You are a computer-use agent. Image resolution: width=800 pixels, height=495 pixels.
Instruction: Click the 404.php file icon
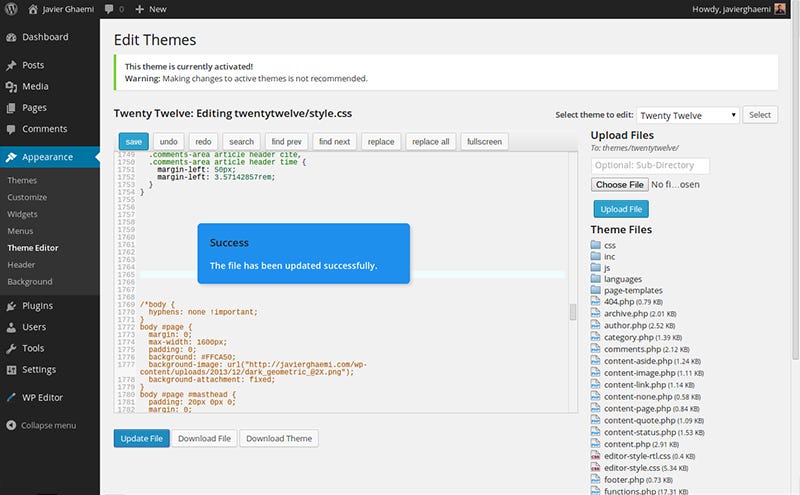[x=595, y=301]
